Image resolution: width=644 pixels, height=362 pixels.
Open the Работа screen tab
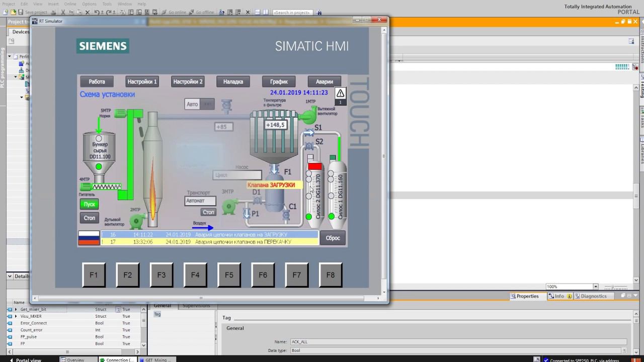97,81
